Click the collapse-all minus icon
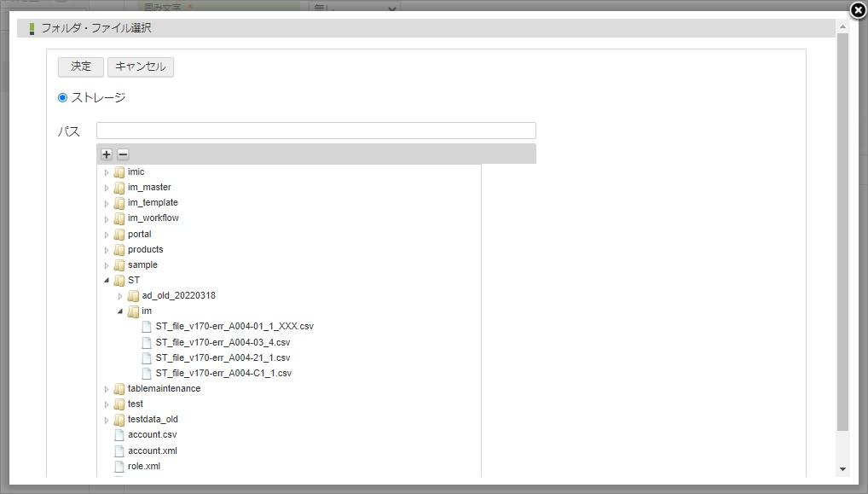 (x=123, y=154)
